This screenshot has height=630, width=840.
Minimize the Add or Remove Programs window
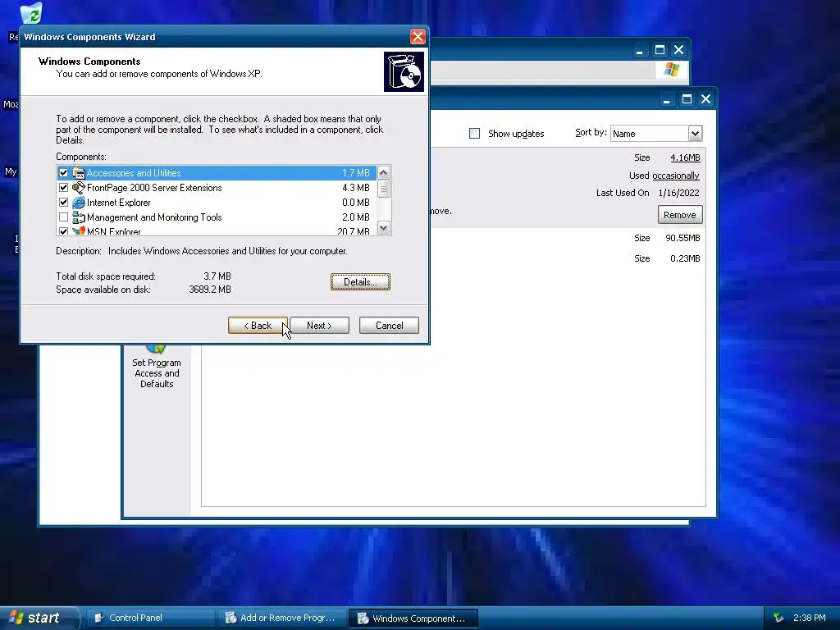click(666, 99)
